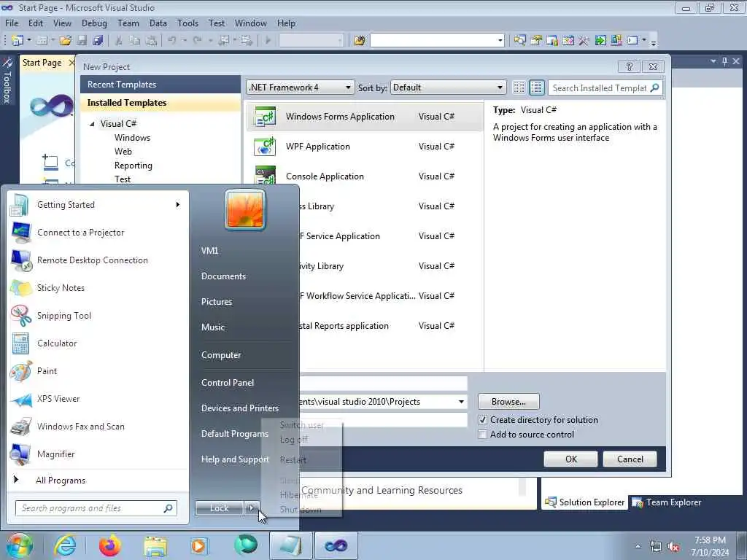Show hidden icons in the system tray

tap(638, 546)
